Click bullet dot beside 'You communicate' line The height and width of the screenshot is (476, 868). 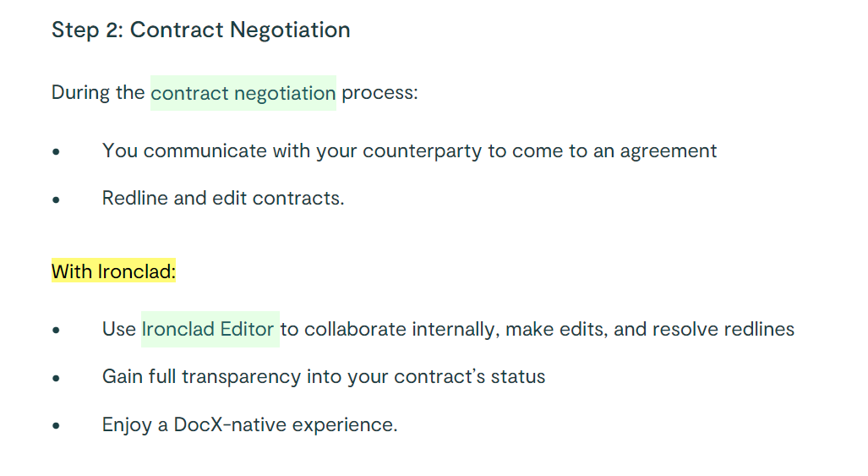[x=56, y=152]
